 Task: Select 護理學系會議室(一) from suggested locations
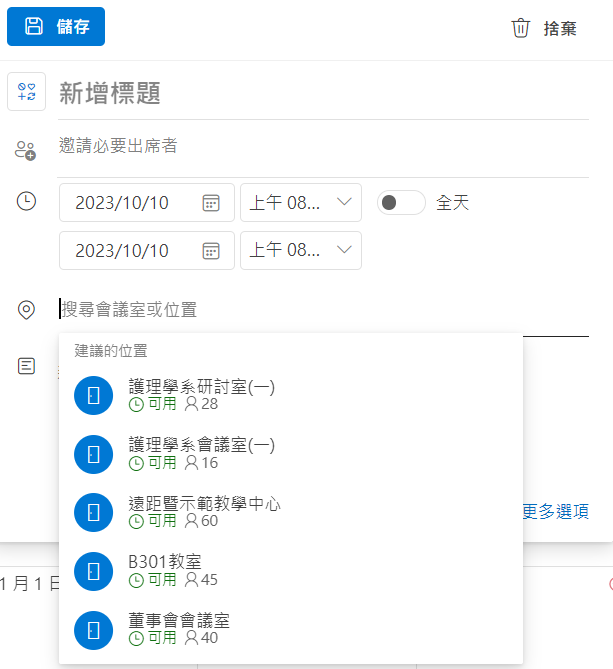click(201, 453)
